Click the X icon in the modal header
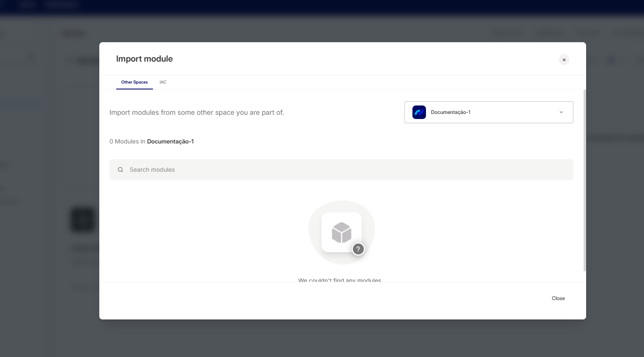This screenshot has height=357, width=644. (564, 60)
